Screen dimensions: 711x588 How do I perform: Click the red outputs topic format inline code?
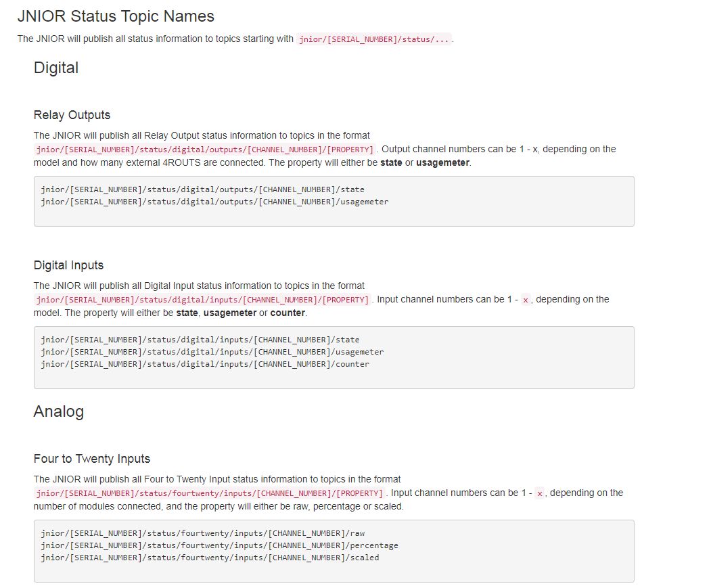point(205,150)
